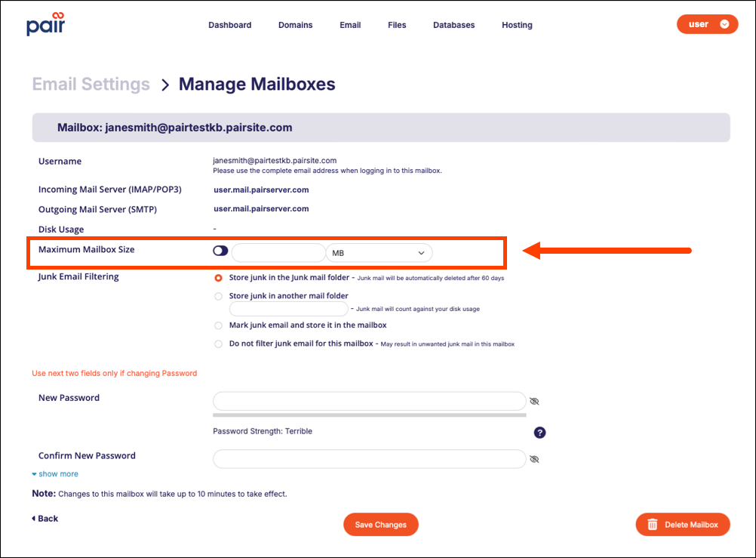Click the Save Changes button
Screen dimensions: 756x558
(x=381, y=525)
